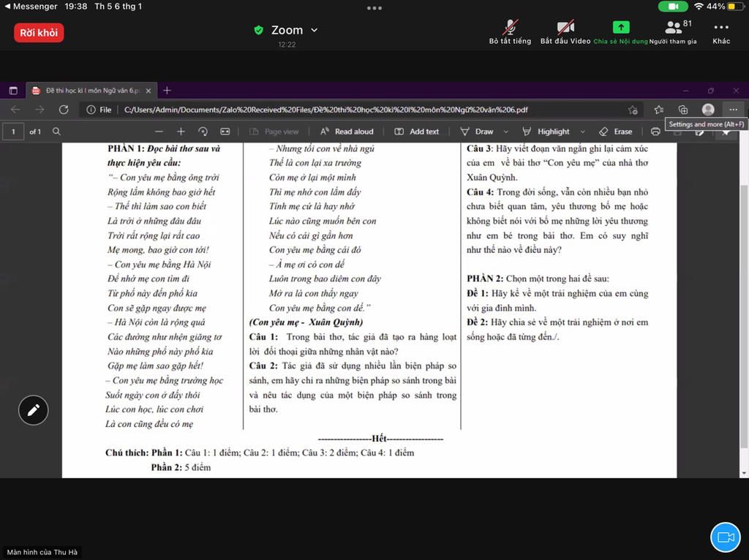Tap the green Chia sẻ Nội dung icon

pos(620,27)
